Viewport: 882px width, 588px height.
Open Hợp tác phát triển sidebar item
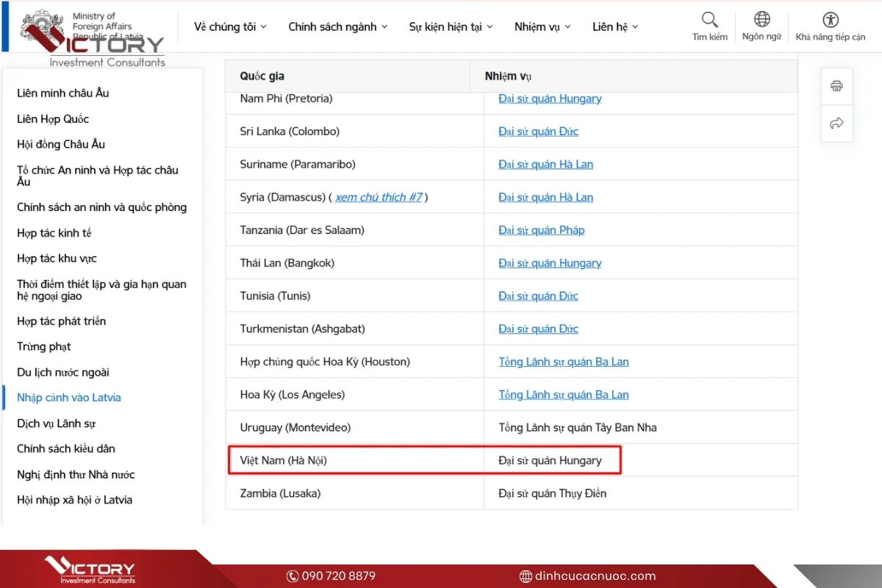[x=62, y=321]
